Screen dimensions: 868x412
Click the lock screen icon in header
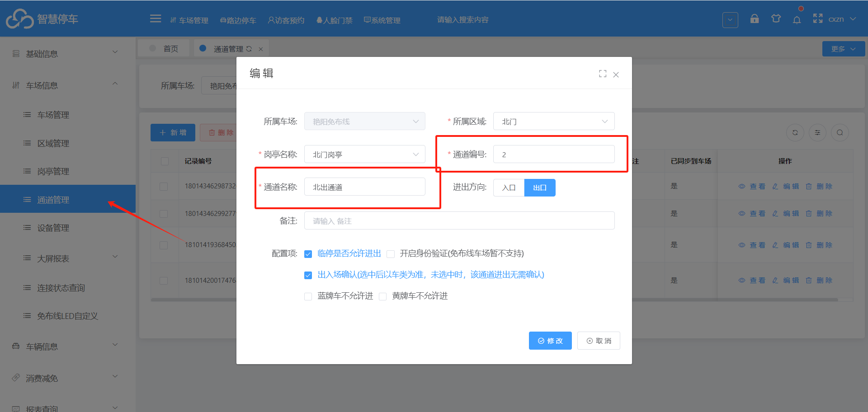click(x=754, y=19)
